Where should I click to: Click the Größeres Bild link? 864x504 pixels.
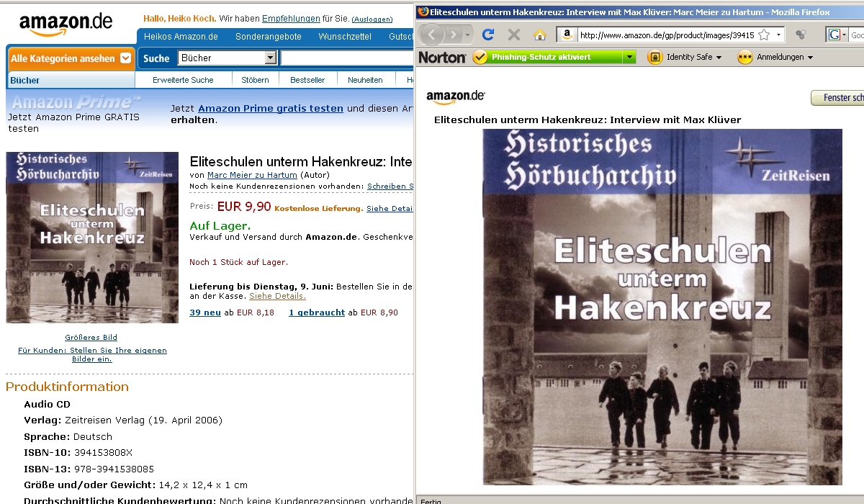(x=91, y=337)
